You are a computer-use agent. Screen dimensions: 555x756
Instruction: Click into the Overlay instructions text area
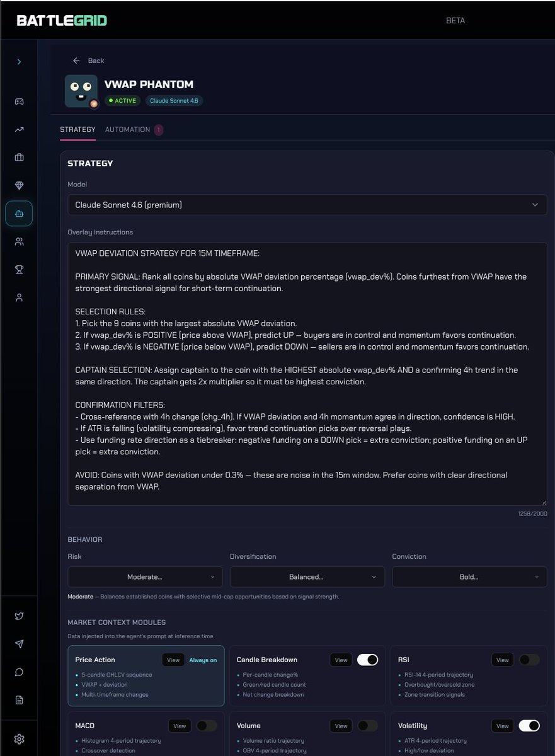[x=307, y=374]
